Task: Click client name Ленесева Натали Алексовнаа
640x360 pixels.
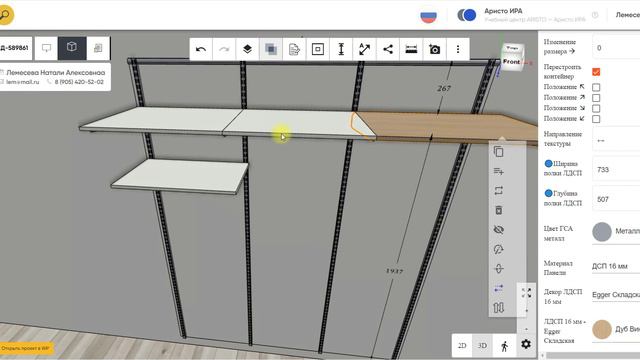Action: click(56, 73)
